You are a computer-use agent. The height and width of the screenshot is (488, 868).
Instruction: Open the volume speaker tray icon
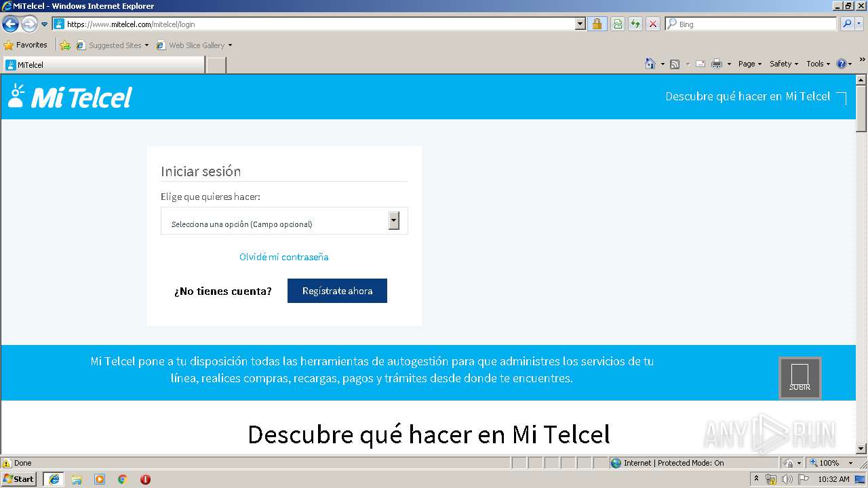click(787, 479)
